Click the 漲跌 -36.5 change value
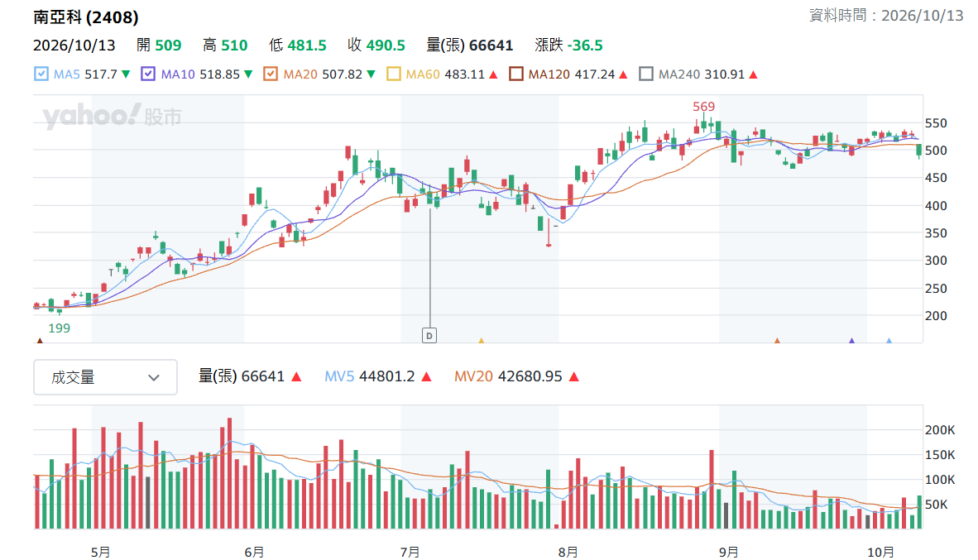Screen dimensions: 978x560 pos(568,45)
